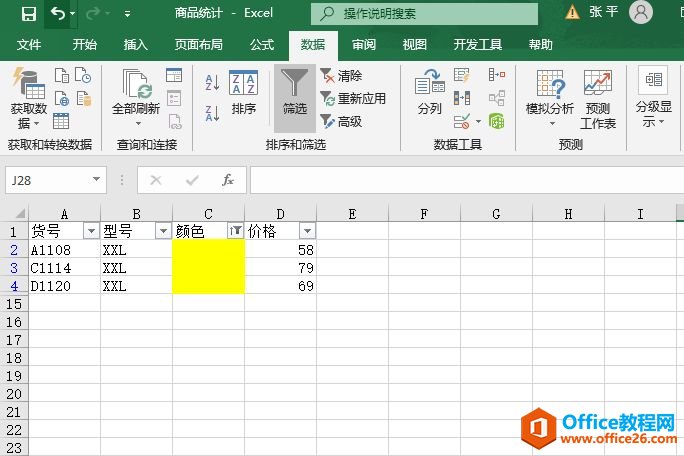Click the Relationships icon
Screen dimensions: 684x456
coord(497,98)
